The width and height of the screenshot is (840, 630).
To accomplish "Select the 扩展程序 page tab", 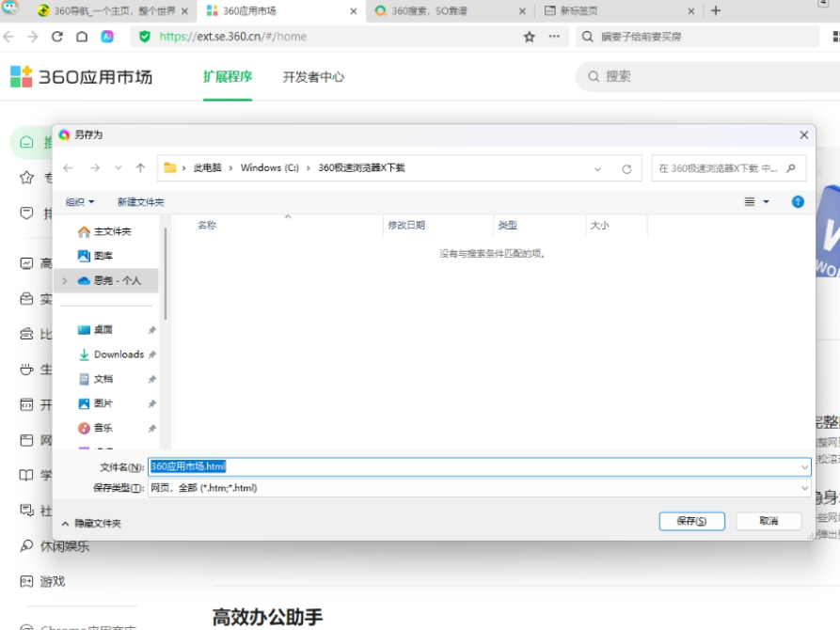I will coord(227,77).
